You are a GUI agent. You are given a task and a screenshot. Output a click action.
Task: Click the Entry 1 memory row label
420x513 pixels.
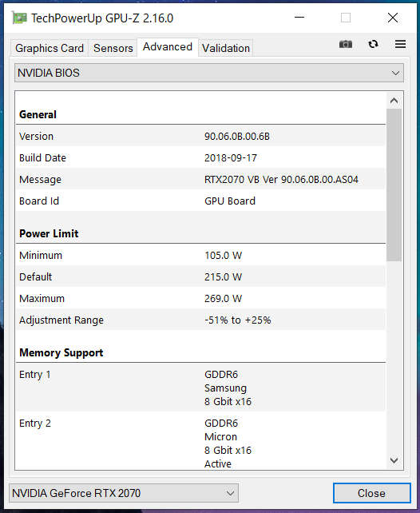(35, 374)
